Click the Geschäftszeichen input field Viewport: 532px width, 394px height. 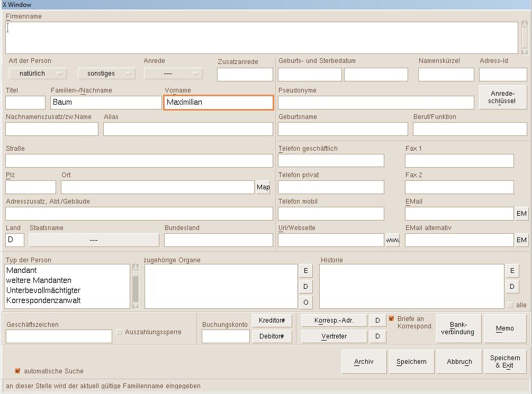(59, 336)
